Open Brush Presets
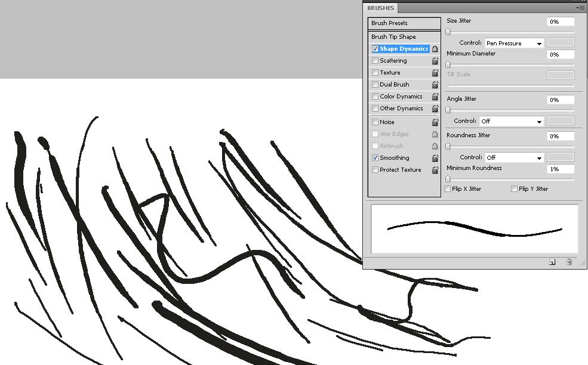Screen dimensions: 588x365 [x=389, y=23]
